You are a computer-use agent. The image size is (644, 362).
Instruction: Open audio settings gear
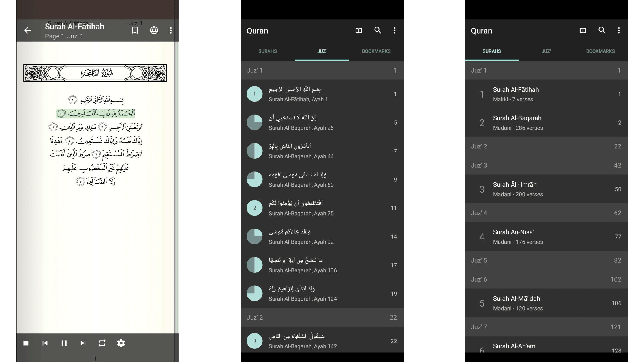(x=121, y=343)
